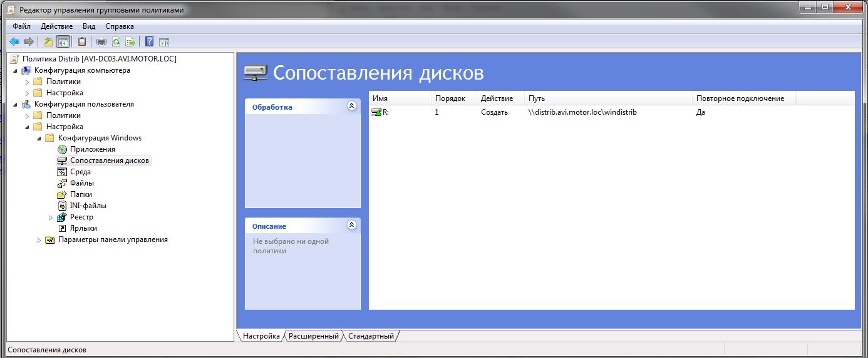Image resolution: width=868 pixels, height=358 pixels.
Task: Click the Конфигурация пользователя user icon
Action: [27, 104]
